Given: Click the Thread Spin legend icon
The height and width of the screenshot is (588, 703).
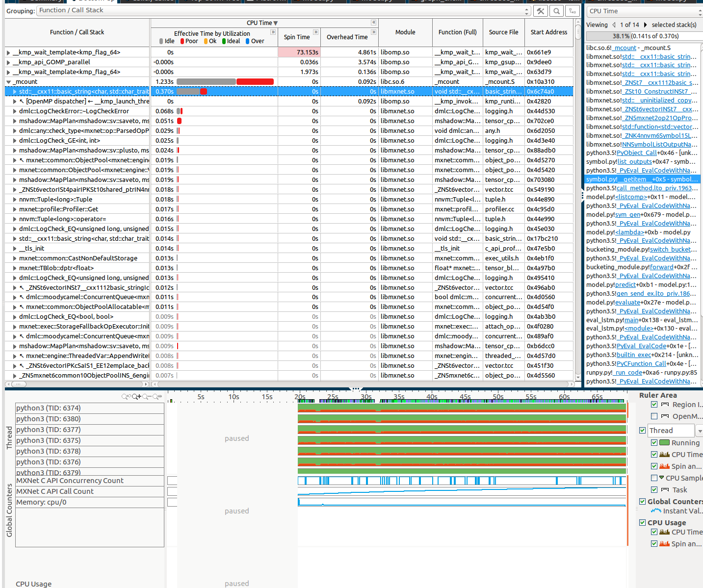Looking at the screenshot, I should click(665, 466).
